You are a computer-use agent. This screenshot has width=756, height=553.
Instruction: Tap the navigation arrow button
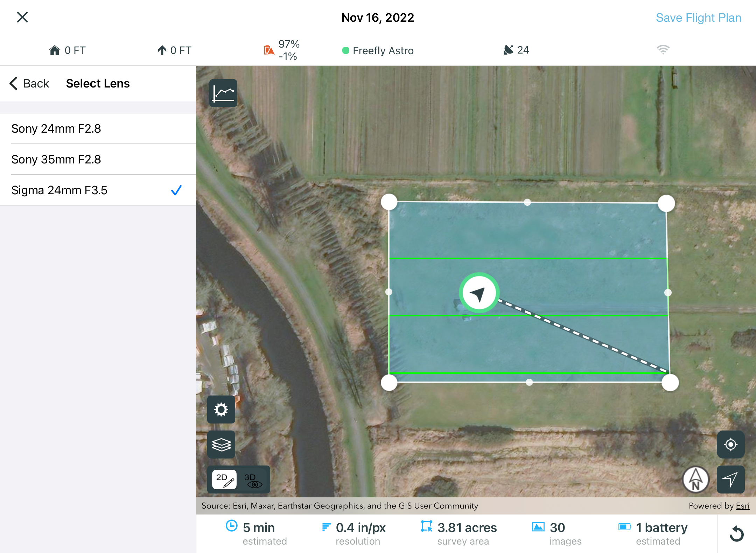click(730, 479)
